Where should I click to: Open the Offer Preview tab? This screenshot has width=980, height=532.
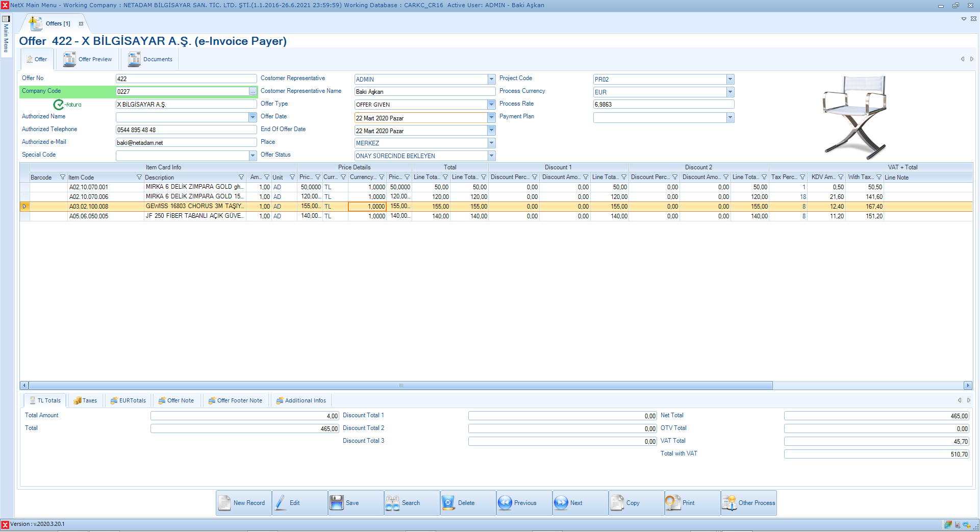88,59
